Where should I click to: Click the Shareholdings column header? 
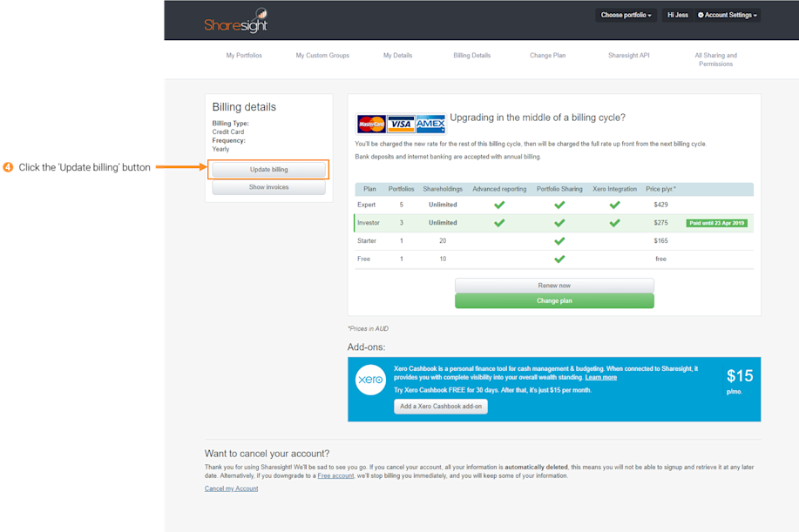click(x=443, y=189)
